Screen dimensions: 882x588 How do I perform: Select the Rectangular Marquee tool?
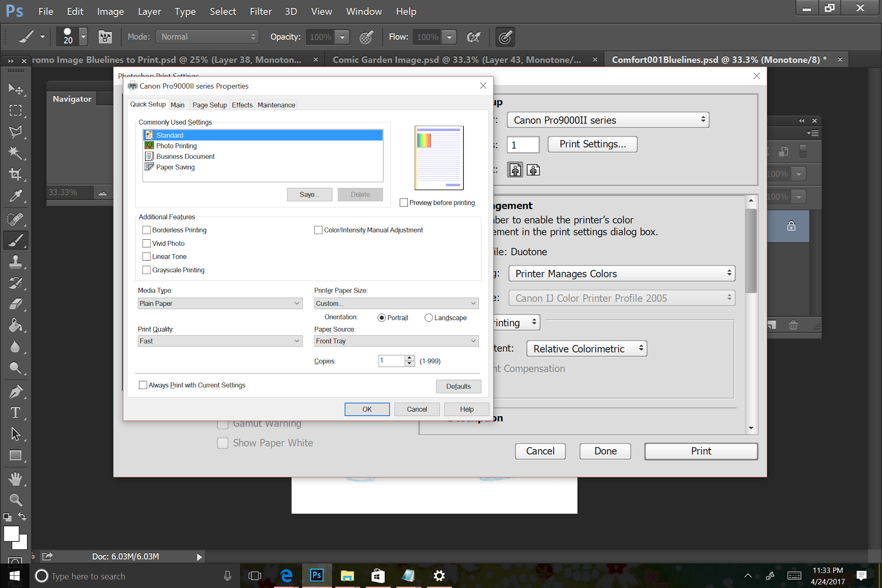tap(15, 110)
